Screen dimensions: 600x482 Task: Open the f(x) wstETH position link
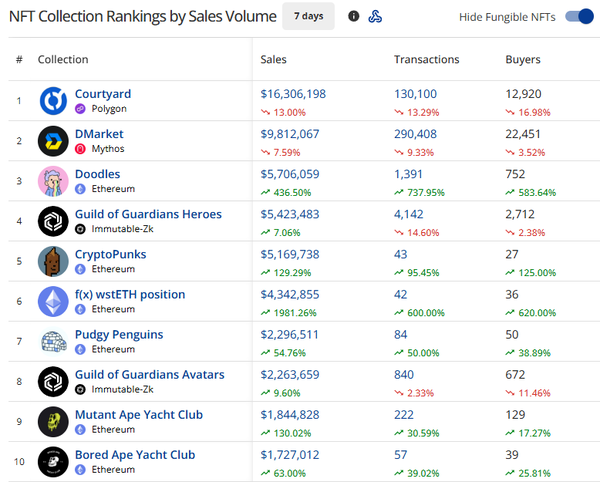[x=130, y=295]
